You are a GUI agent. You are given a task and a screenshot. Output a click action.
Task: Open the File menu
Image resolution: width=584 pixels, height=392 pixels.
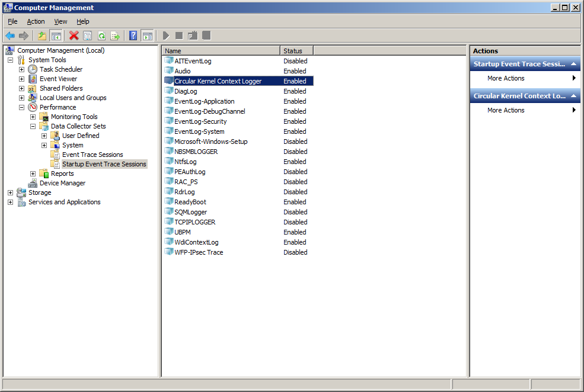pyautogui.click(x=12, y=21)
